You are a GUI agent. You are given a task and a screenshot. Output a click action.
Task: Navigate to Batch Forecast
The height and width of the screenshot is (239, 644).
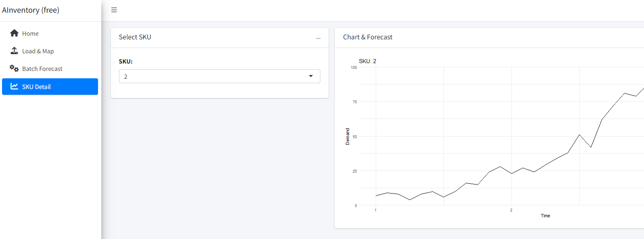50,68
